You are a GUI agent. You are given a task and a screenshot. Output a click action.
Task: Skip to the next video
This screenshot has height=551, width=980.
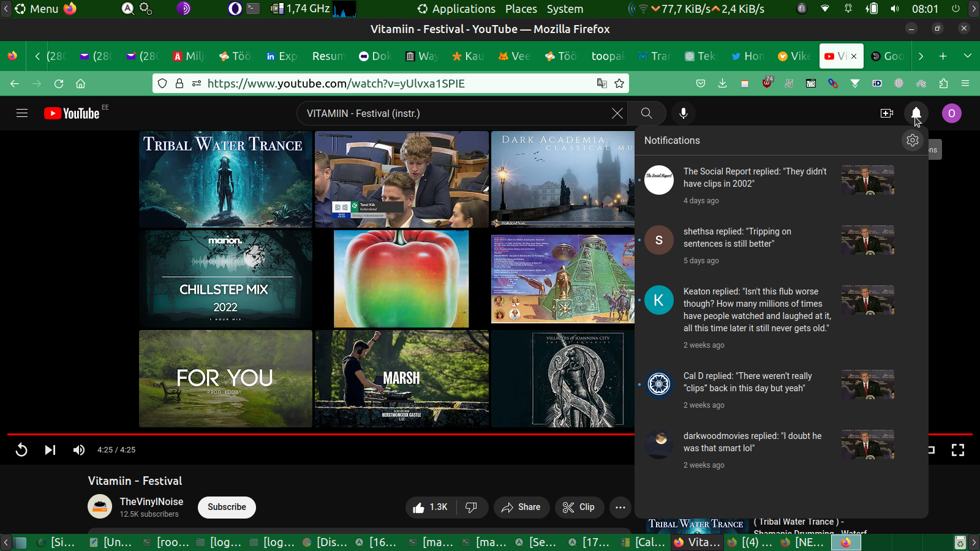(x=50, y=450)
